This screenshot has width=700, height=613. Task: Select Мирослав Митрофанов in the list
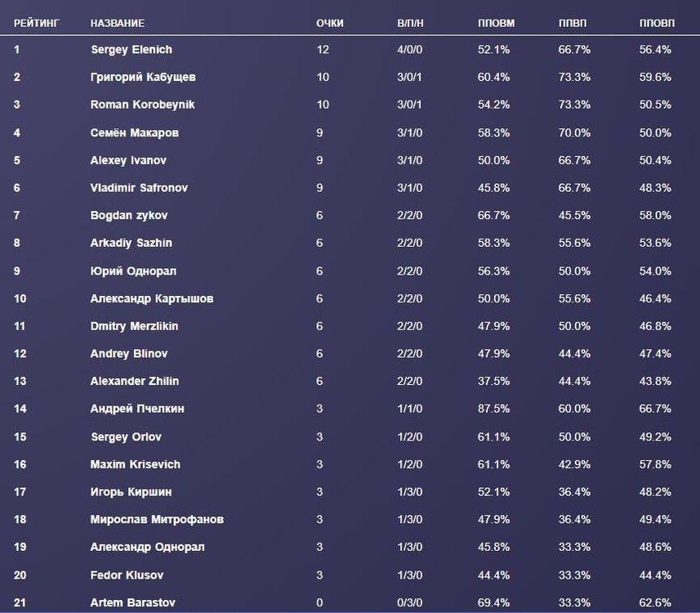tap(157, 520)
